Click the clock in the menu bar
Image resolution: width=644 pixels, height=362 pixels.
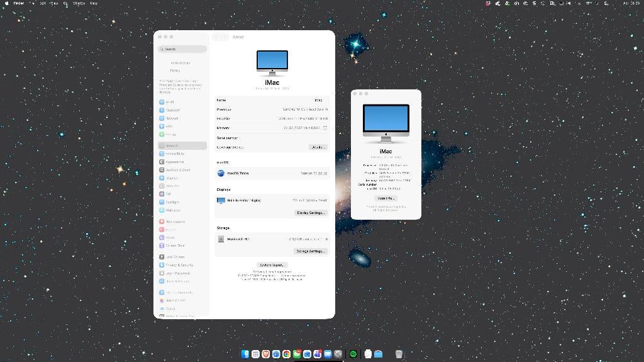pos(631,3)
